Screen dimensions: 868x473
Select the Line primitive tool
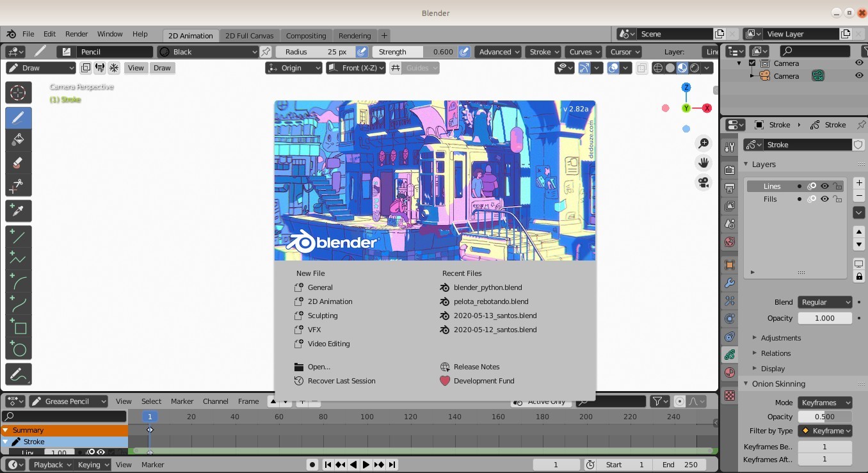(19, 236)
